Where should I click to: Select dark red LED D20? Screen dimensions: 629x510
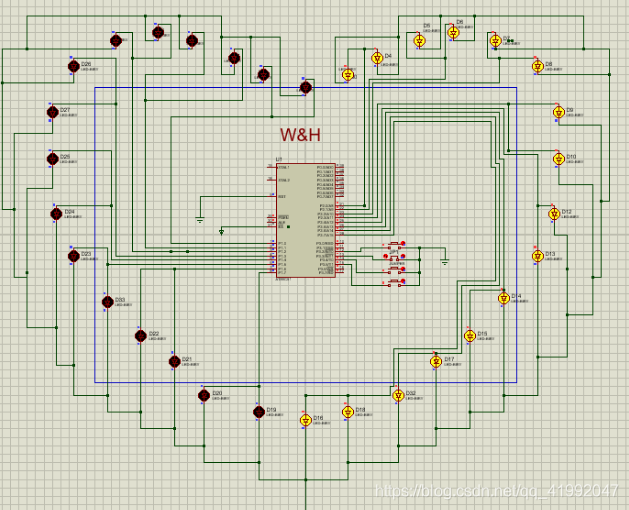204,396
